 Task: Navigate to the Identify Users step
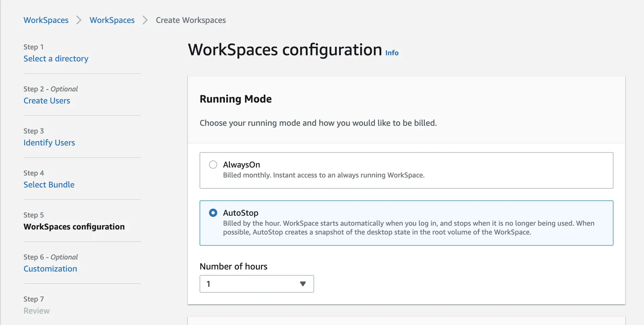49,143
